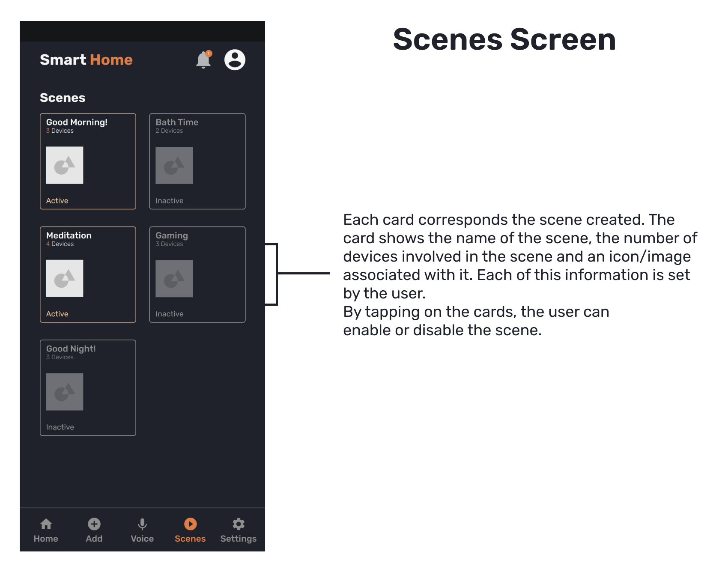Tap the Settings gear icon
Viewport: 728px width, 581px height.
[239, 524]
